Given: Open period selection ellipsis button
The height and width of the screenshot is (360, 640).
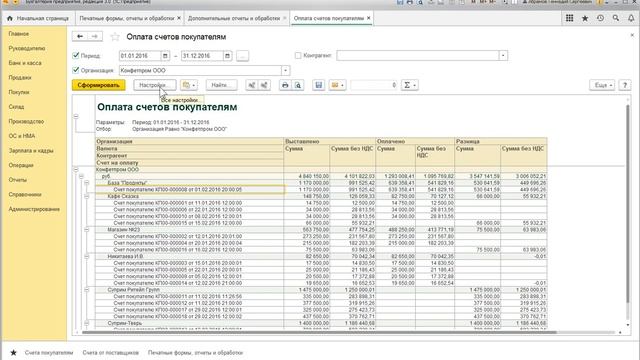Looking at the screenshot, I should (x=242, y=56).
